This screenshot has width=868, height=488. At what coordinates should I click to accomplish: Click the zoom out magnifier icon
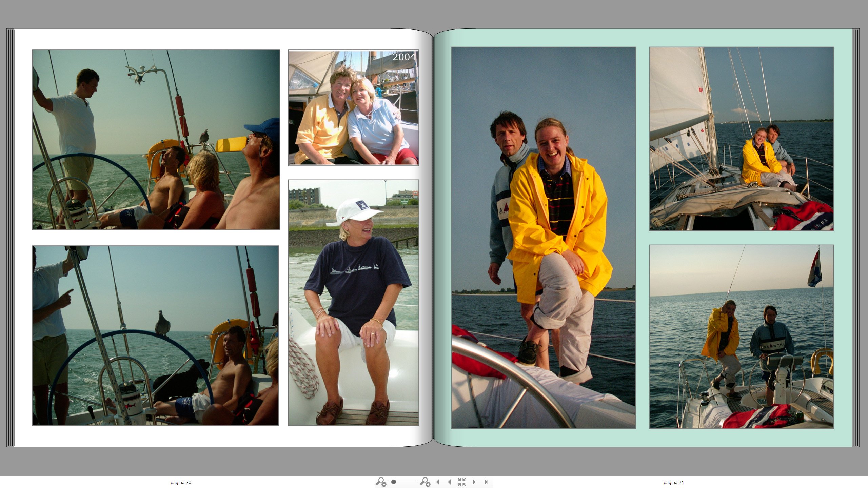pyautogui.click(x=381, y=482)
